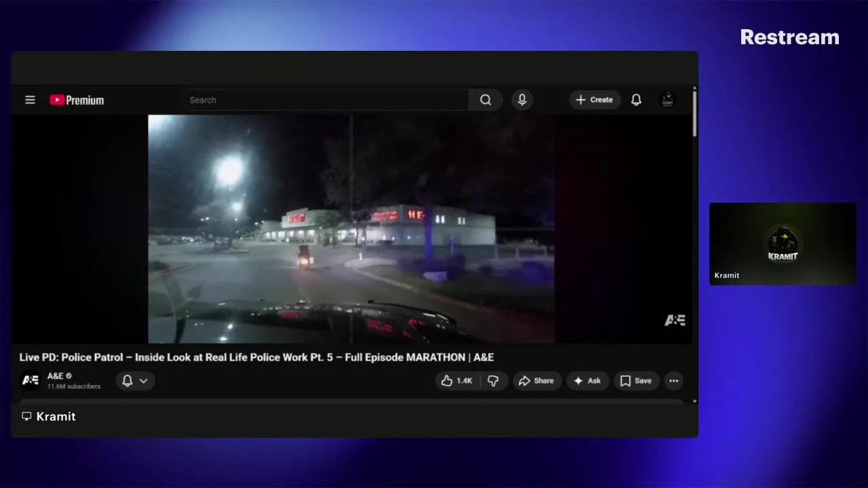Expand notification preferences dropdown chevron
Image resolution: width=868 pixels, height=488 pixels.
tap(144, 381)
